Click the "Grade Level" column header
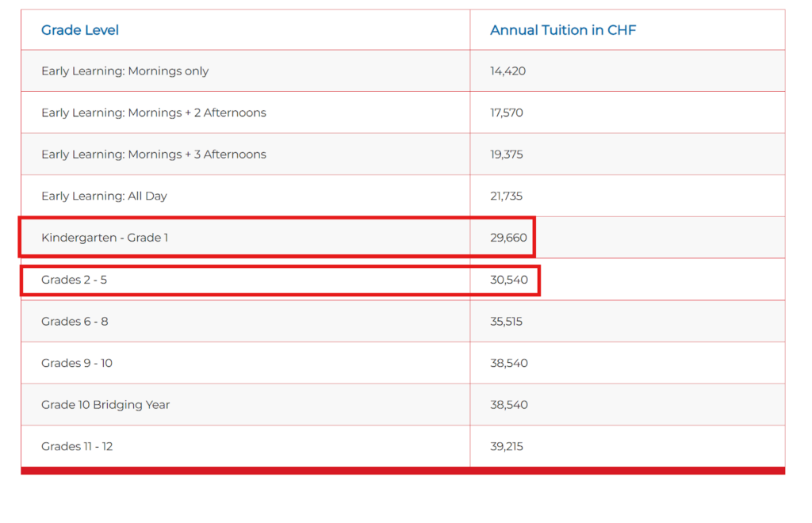 (80, 30)
